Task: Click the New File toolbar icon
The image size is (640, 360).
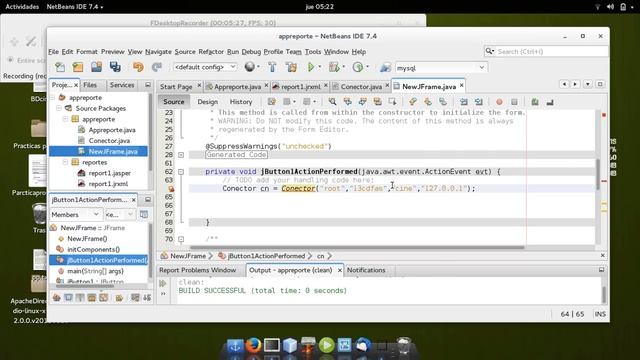Action: [60, 67]
